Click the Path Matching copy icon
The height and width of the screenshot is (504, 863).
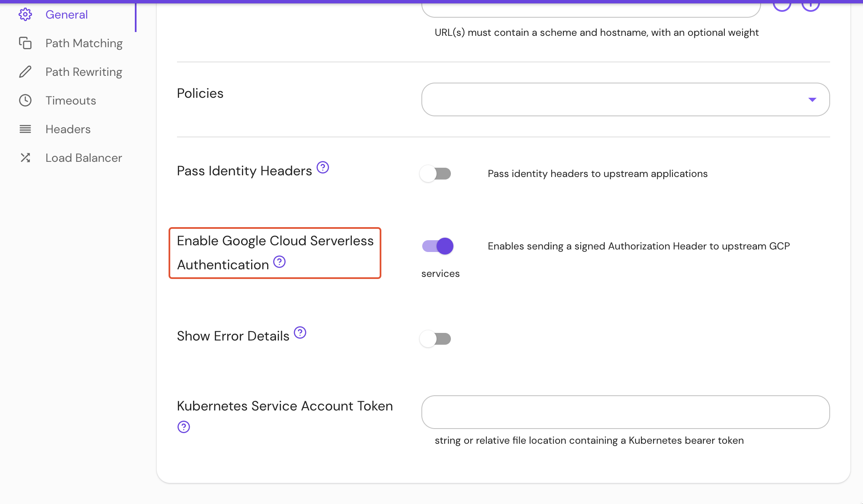tap(25, 43)
